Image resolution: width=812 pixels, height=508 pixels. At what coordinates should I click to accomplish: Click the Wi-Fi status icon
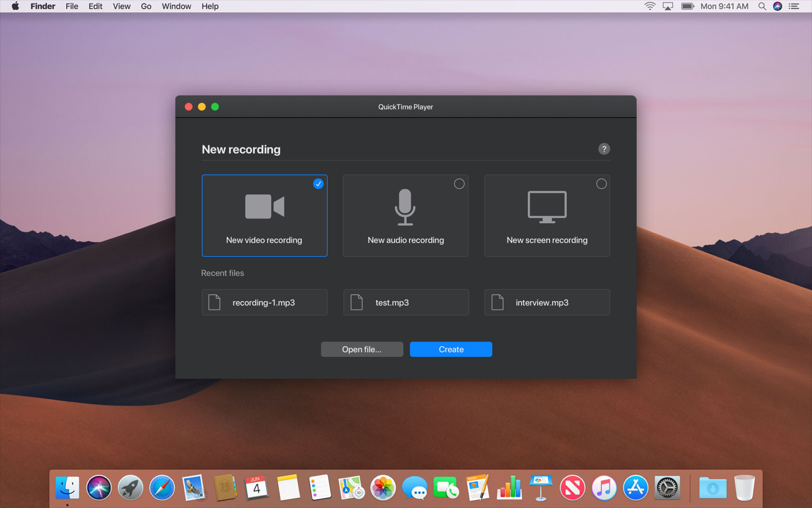pyautogui.click(x=650, y=6)
